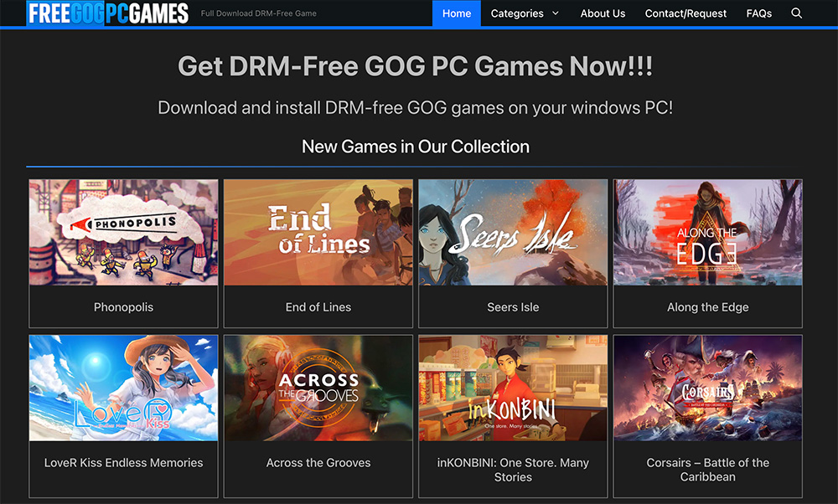
Task: Open the Phonopolis game thumbnail
Action: 123,232
